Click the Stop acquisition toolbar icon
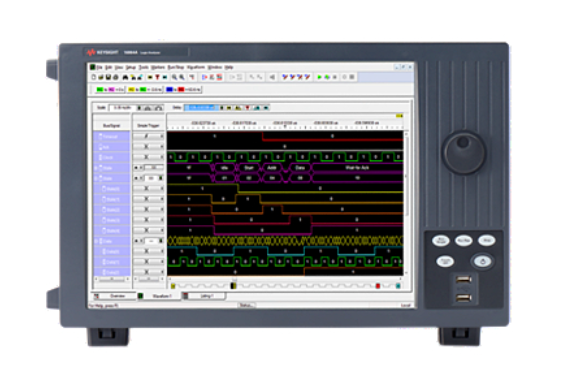583x380 pixels. (335, 77)
